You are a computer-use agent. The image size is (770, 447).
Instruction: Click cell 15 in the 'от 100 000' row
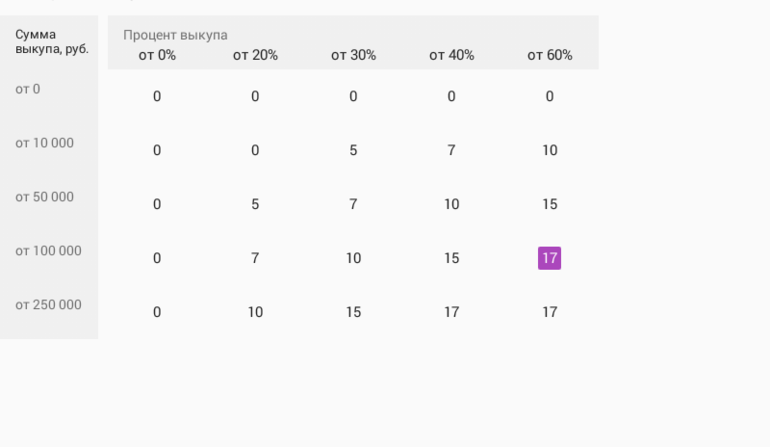point(451,258)
